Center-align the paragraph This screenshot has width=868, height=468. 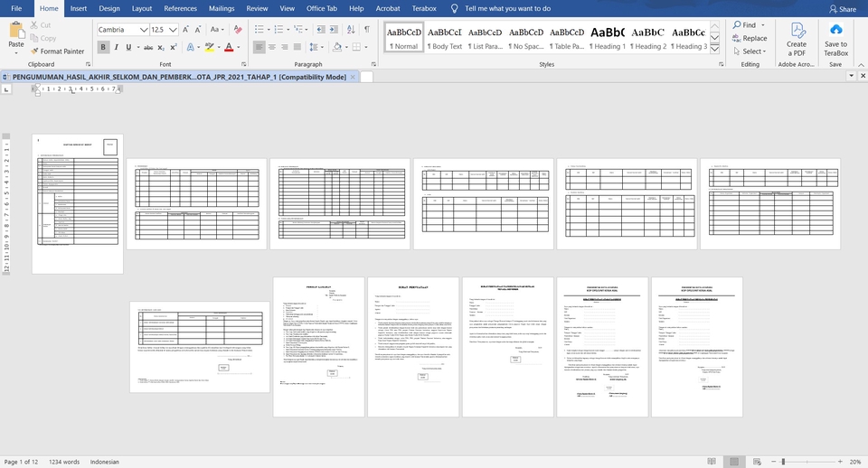tap(272, 47)
